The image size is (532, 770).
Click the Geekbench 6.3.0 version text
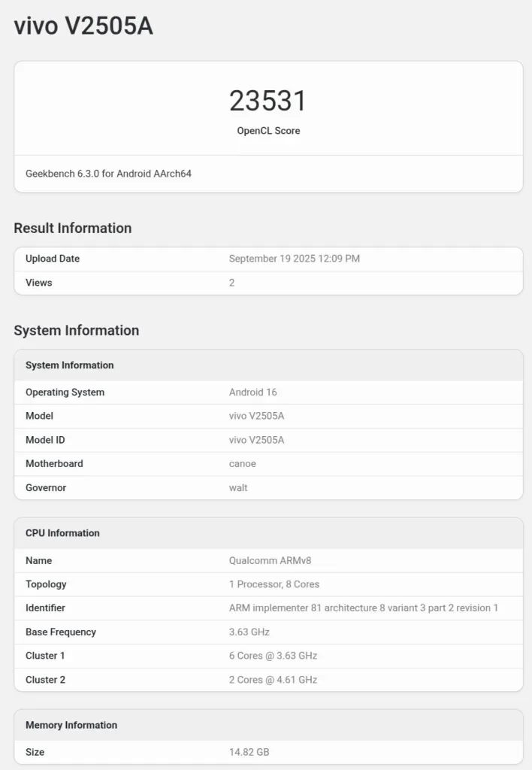pos(108,174)
